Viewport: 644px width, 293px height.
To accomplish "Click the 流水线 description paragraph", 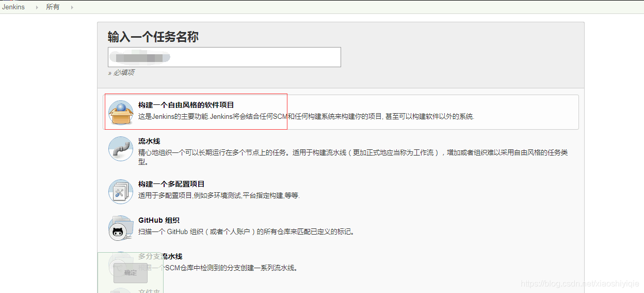I will tap(353, 157).
